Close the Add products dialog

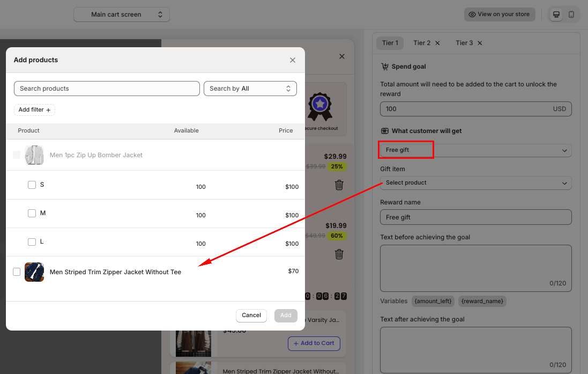click(293, 60)
